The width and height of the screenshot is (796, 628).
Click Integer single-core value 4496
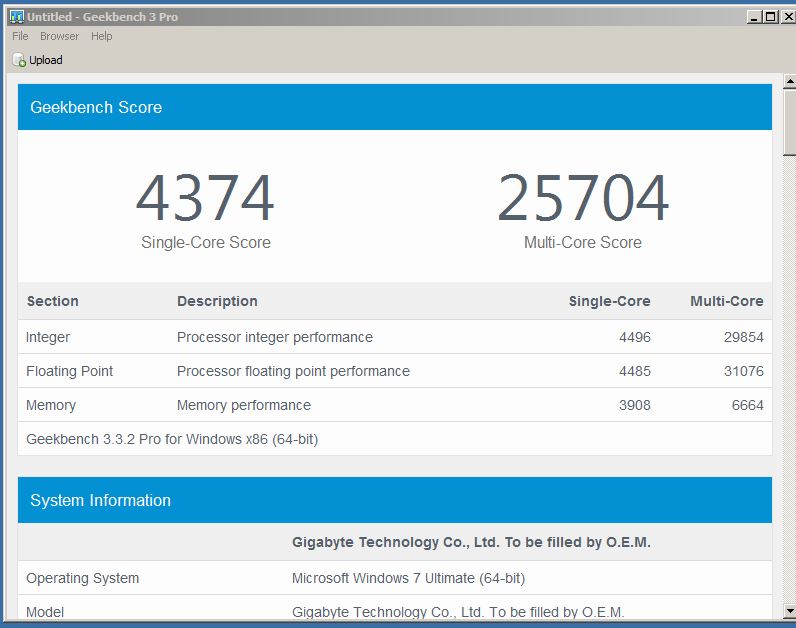coord(635,337)
